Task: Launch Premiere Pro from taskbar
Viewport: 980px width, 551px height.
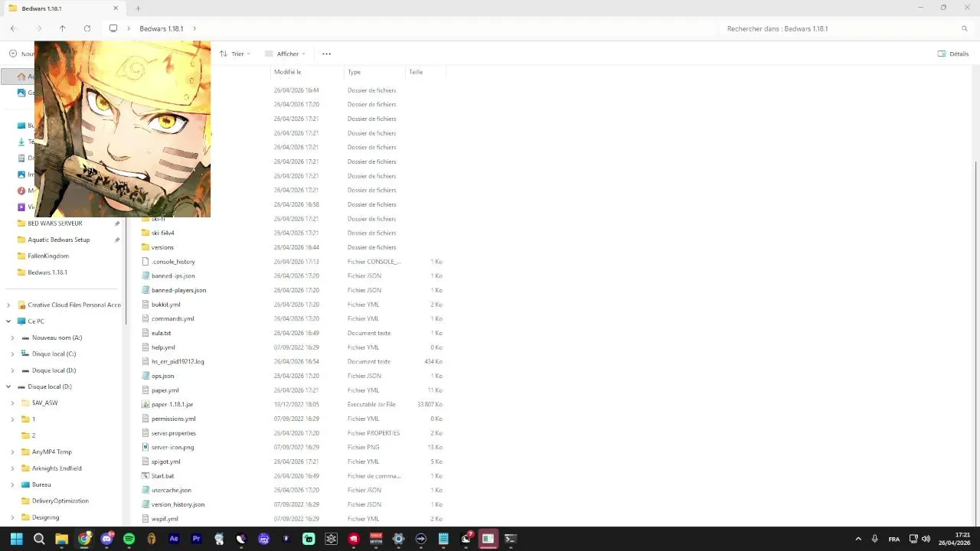Action: [x=196, y=539]
